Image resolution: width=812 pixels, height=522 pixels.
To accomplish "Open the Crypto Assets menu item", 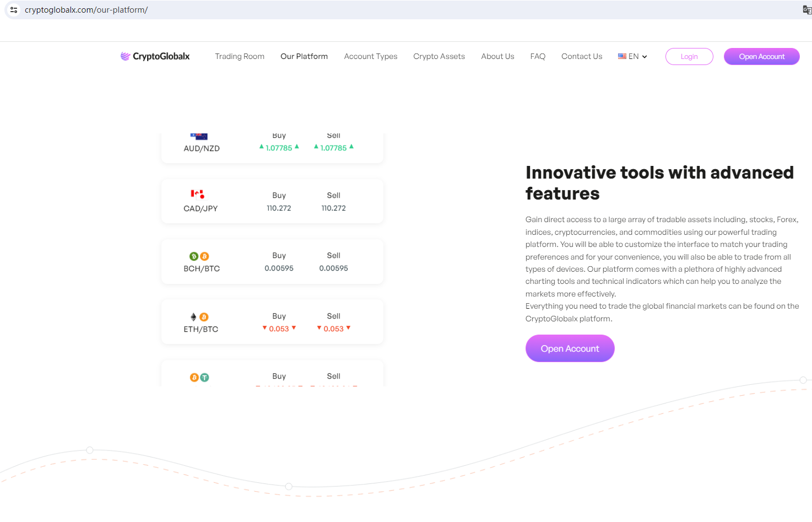I will pyautogui.click(x=439, y=56).
